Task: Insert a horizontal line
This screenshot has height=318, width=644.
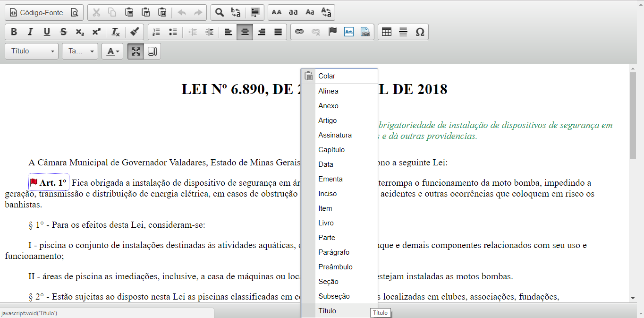Action: click(x=403, y=32)
